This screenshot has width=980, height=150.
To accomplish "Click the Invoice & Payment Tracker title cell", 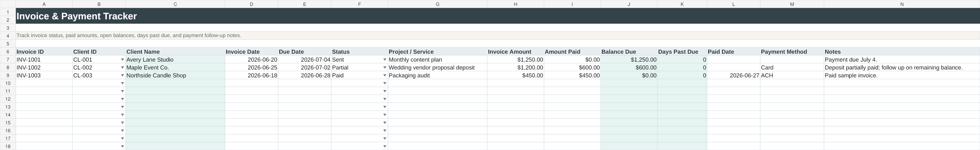I will coord(497,16).
